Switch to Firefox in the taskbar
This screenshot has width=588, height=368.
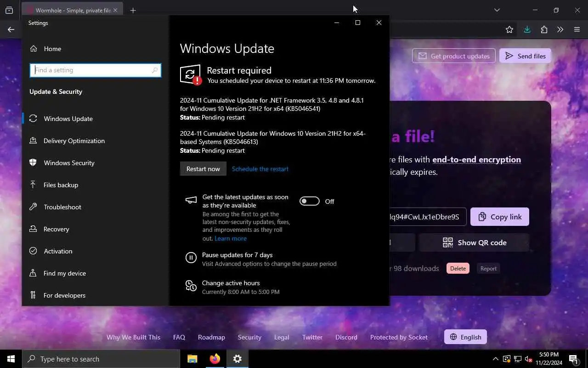215,359
